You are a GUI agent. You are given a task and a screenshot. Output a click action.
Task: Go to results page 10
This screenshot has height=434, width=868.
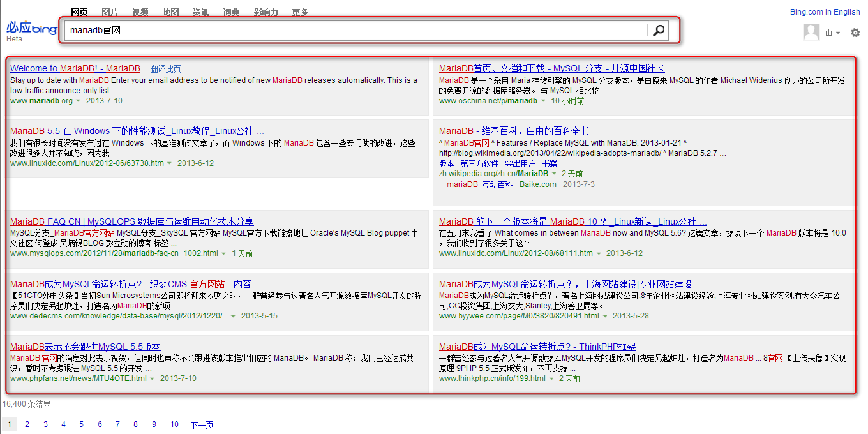[174, 424]
